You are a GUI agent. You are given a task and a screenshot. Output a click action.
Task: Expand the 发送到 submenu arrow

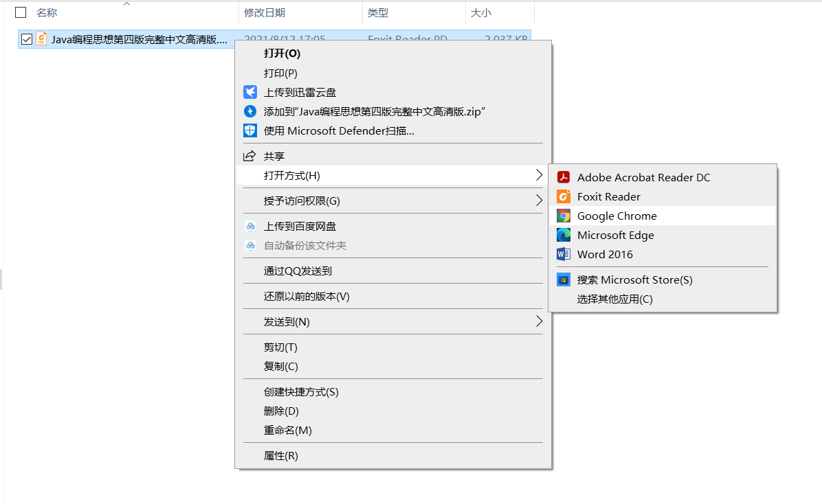539,321
